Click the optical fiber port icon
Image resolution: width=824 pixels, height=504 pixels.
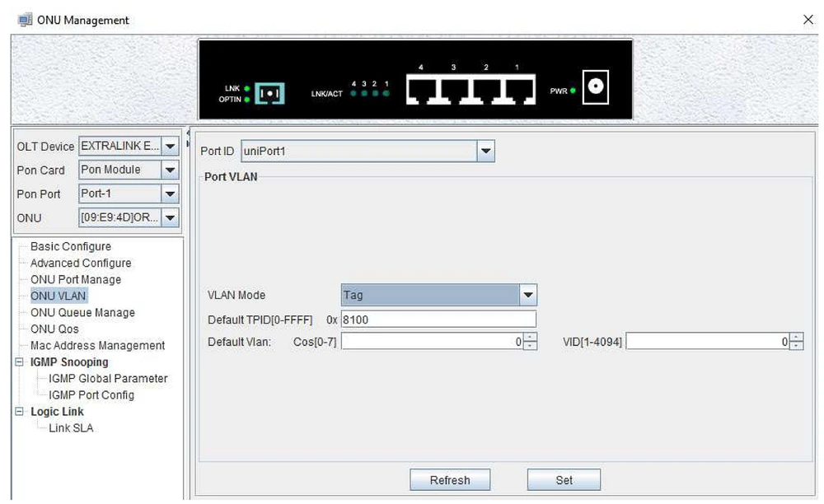(269, 93)
